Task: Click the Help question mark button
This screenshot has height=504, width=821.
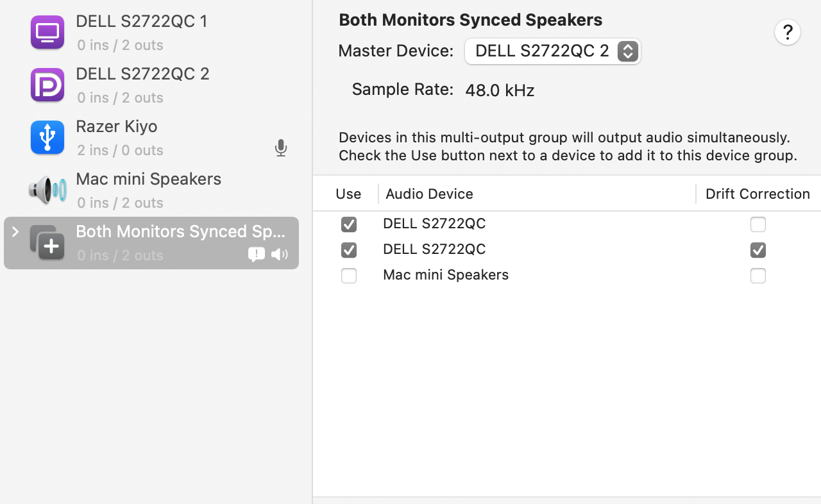Action: pos(788,32)
